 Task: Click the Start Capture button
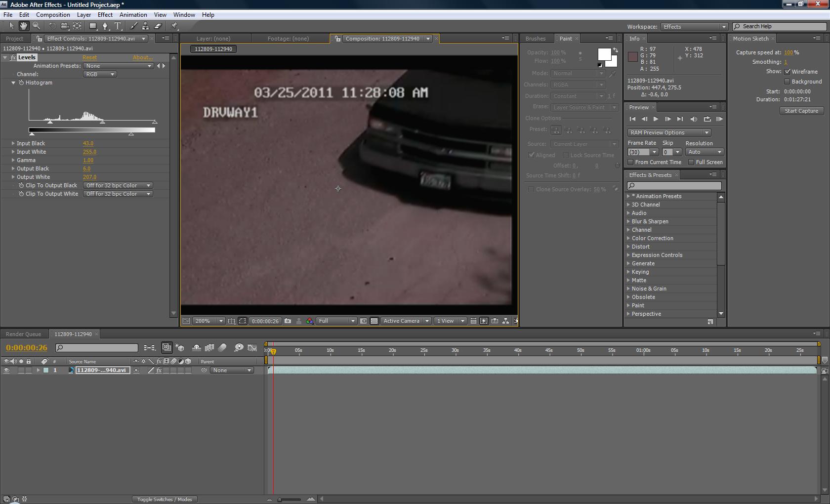coord(801,111)
